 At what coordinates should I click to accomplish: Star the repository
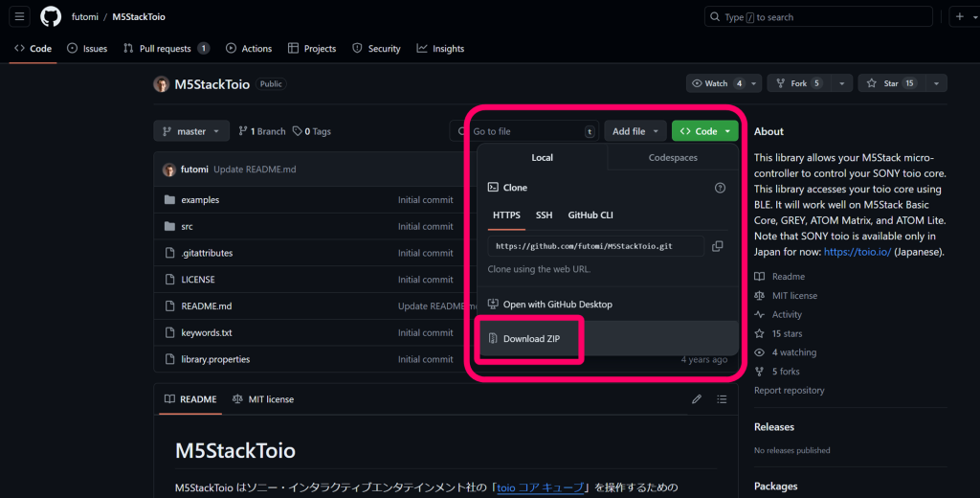point(892,83)
